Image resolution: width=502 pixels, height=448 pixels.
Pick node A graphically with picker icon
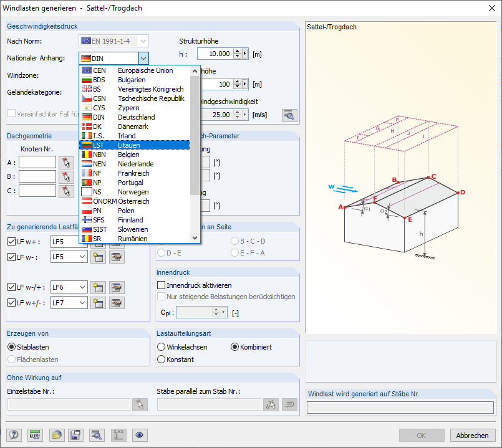pos(66,163)
